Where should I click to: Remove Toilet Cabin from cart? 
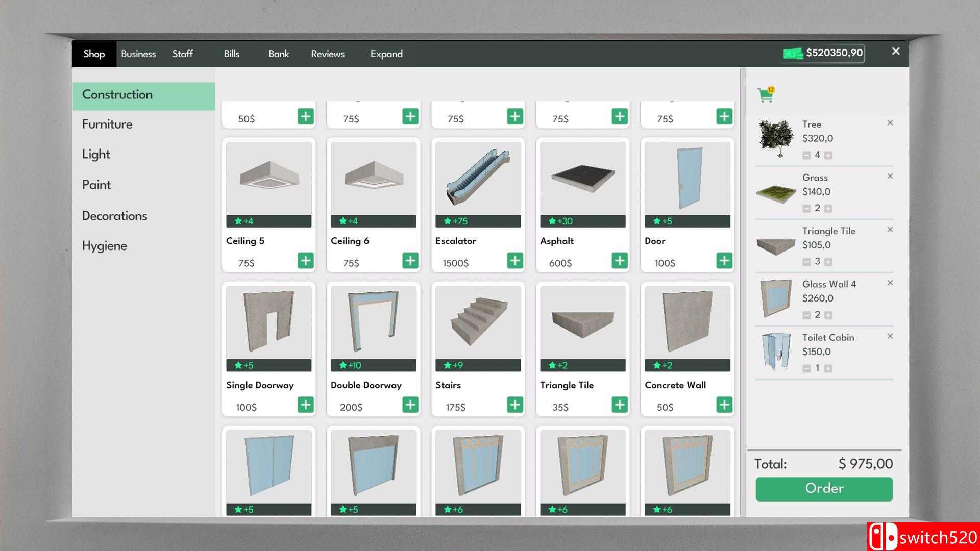[890, 336]
